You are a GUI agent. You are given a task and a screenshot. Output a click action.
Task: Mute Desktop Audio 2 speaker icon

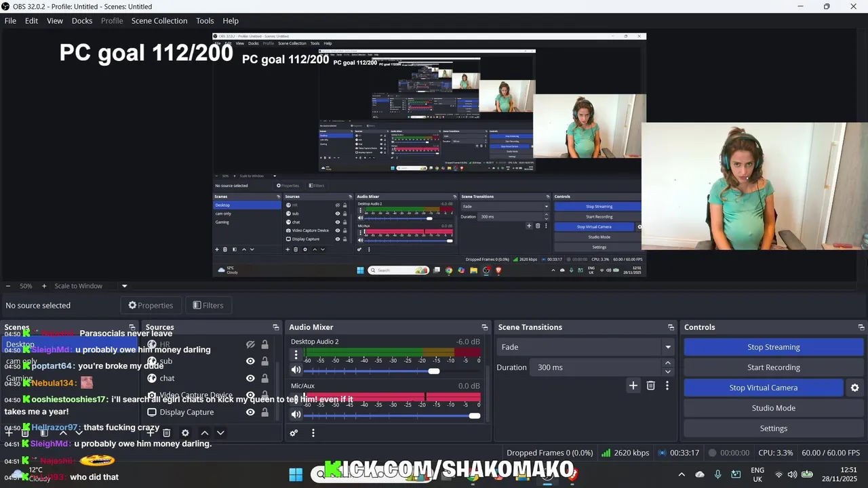[x=296, y=370]
